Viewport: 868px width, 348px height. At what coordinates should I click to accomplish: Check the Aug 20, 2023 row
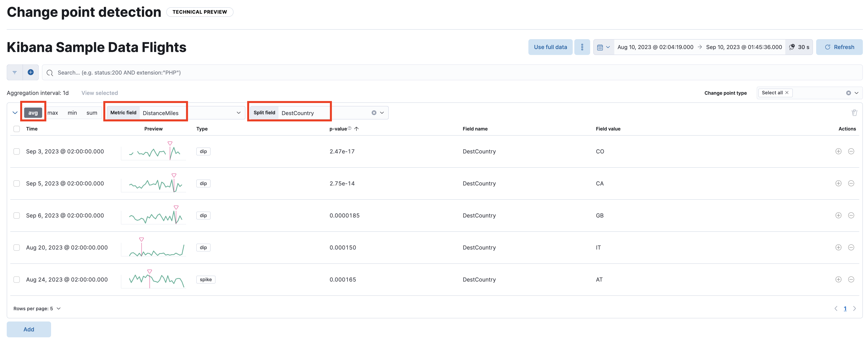[16, 247]
